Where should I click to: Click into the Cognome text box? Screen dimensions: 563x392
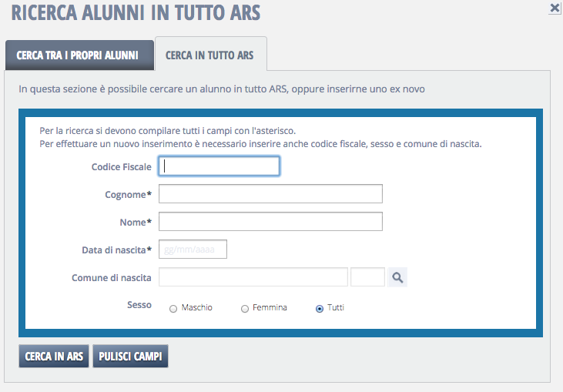[270, 194]
